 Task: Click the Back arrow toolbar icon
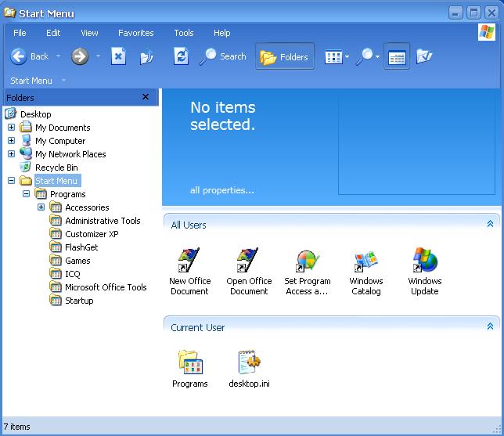[18, 56]
